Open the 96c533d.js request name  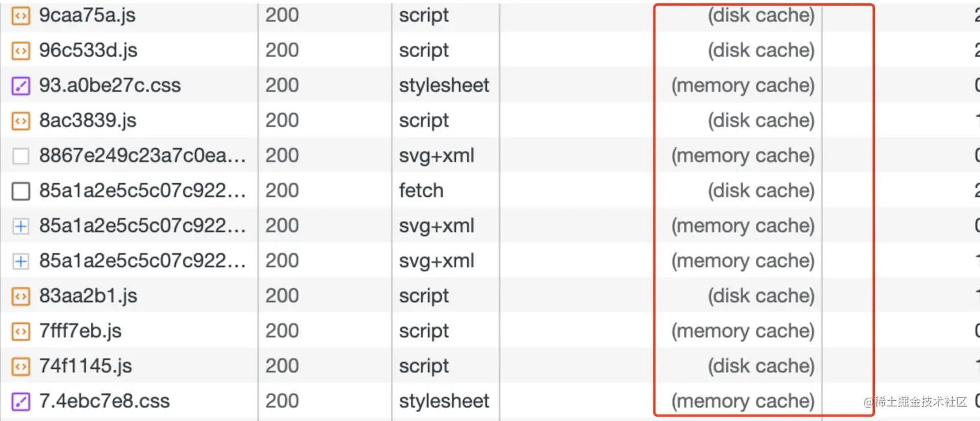(88, 51)
